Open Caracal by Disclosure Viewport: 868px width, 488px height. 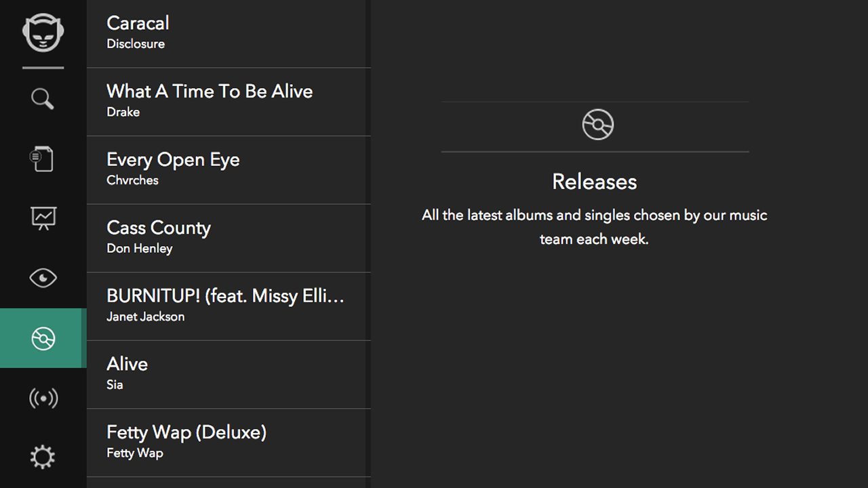pyautogui.click(x=229, y=34)
